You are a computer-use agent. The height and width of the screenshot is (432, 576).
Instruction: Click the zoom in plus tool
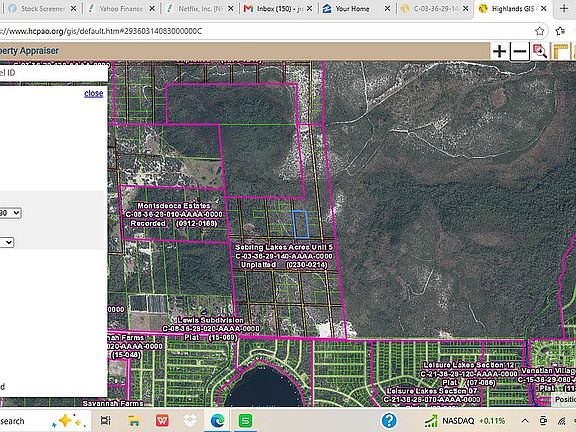499,51
